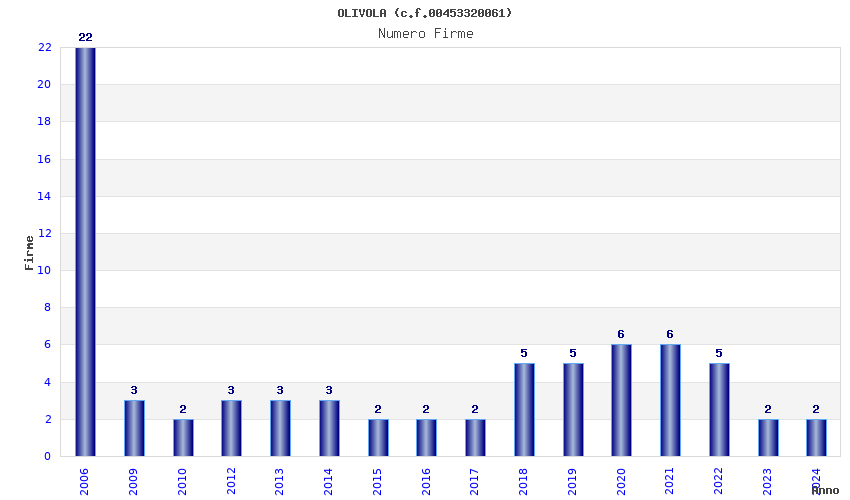Click the 2018 bar in the chart

pos(524,409)
